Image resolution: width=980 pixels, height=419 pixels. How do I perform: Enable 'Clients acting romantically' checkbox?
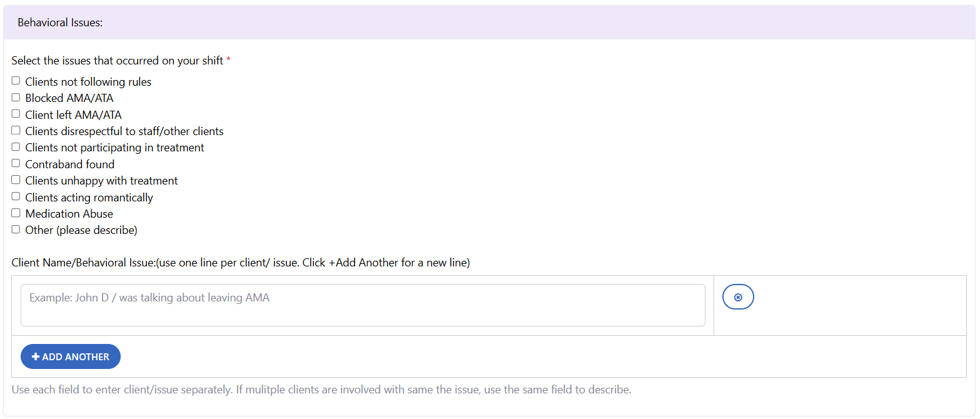pos(16,196)
